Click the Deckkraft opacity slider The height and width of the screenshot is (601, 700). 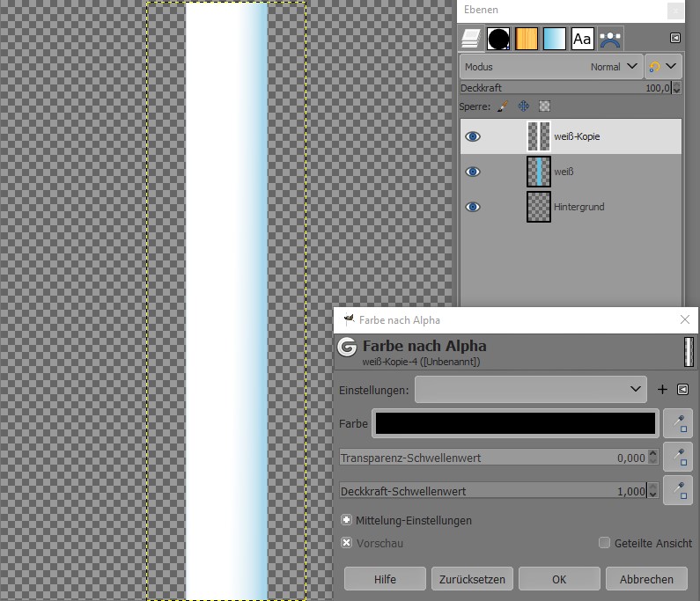565,88
